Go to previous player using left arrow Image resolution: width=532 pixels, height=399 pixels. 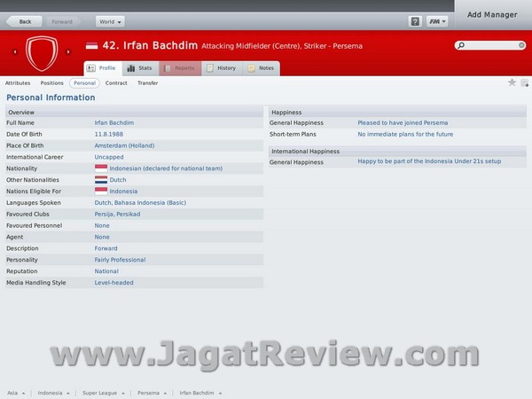(15, 52)
